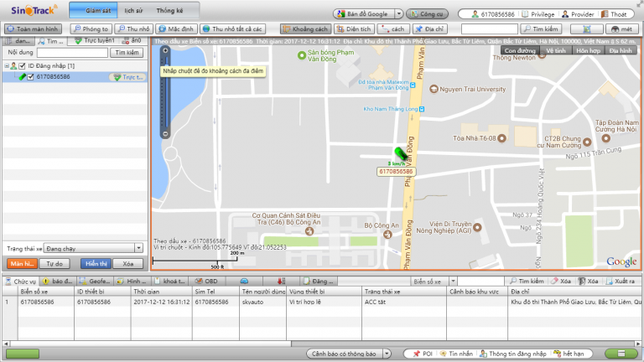
Task: Select the Diện tích area measuring tool
Action: coord(353,28)
